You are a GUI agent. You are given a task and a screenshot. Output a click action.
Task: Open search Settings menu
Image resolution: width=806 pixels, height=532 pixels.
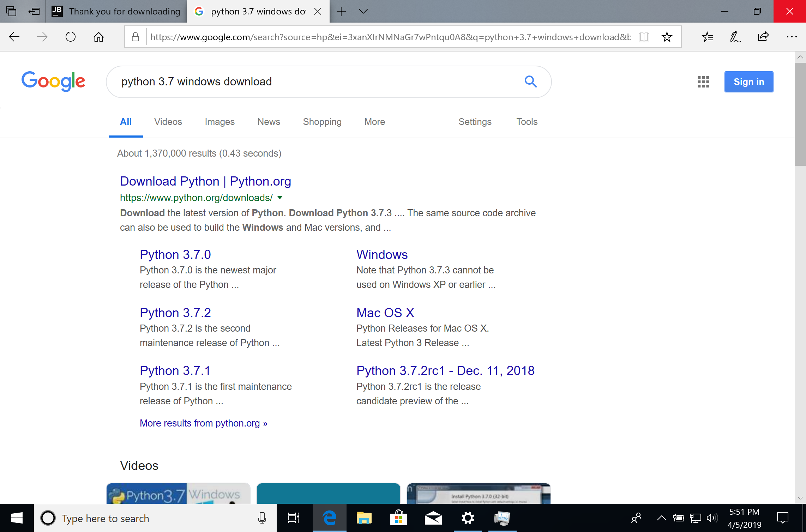click(475, 122)
